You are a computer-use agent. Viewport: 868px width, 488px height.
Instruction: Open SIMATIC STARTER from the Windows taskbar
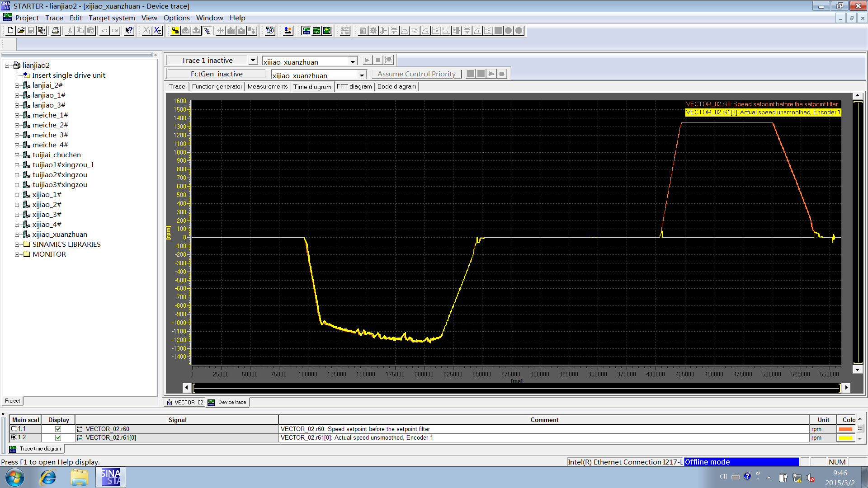point(110,477)
